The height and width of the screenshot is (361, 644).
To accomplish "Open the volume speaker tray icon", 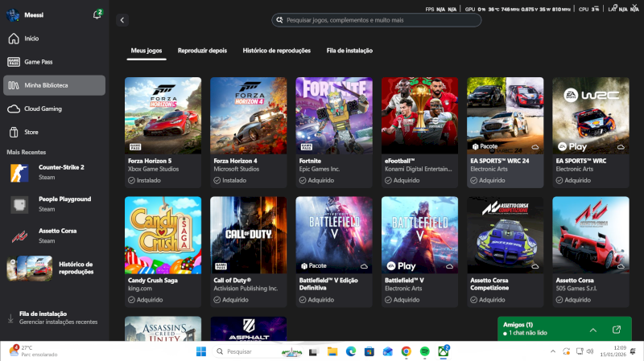I will (590, 351).
